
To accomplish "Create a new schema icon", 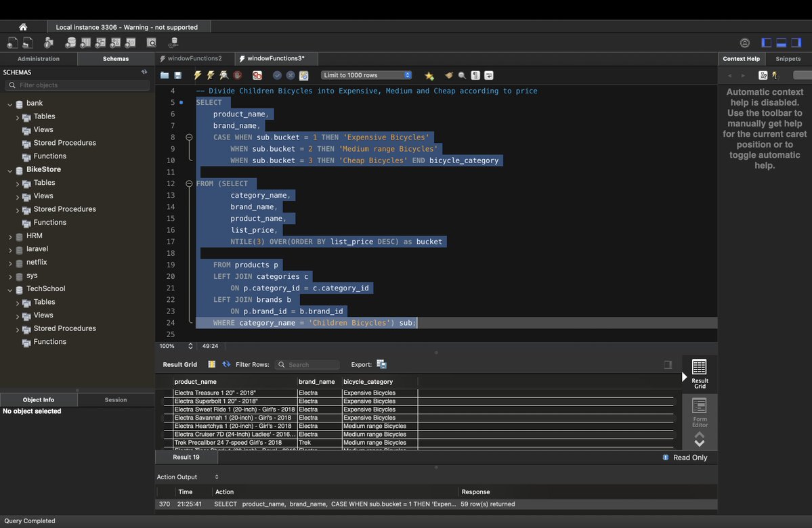I will coord(70,43).
